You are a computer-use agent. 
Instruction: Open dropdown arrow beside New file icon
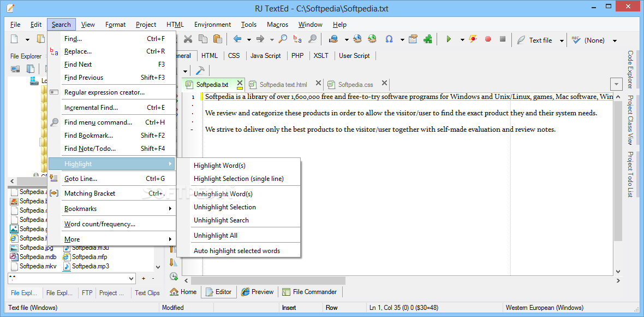[27, 40]
